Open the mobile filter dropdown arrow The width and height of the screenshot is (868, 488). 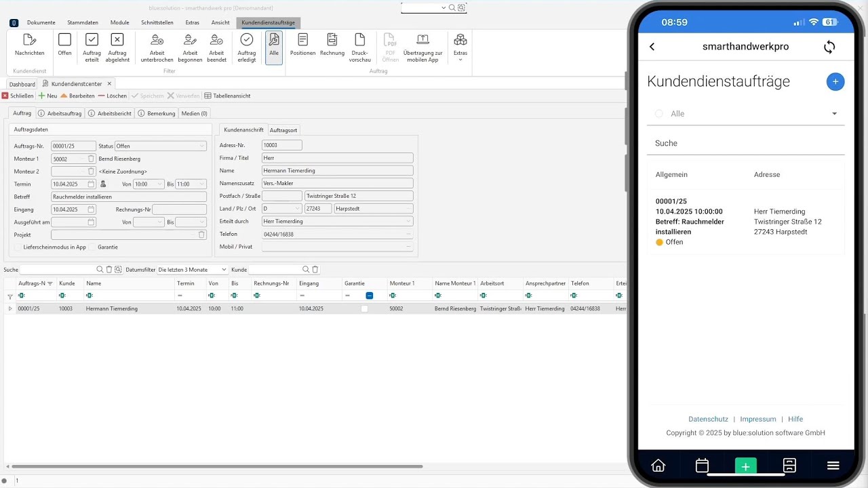[x=835, y=114]
